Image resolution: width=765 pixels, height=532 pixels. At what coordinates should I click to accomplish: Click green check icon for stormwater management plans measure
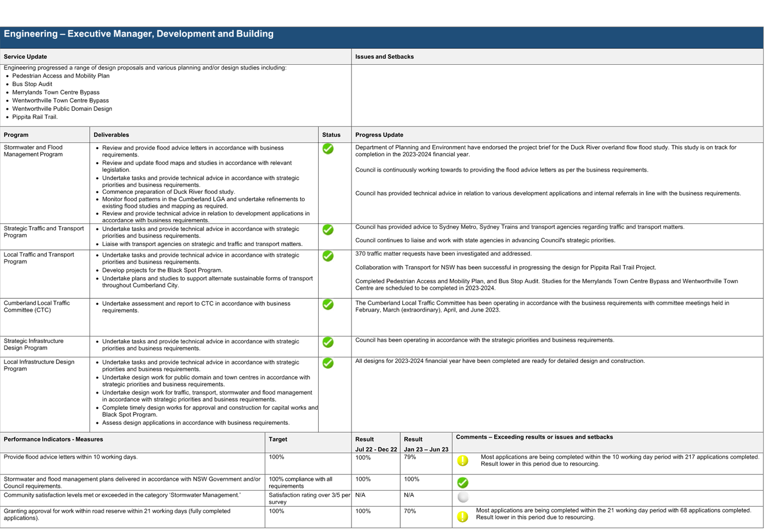coord(462,482)
